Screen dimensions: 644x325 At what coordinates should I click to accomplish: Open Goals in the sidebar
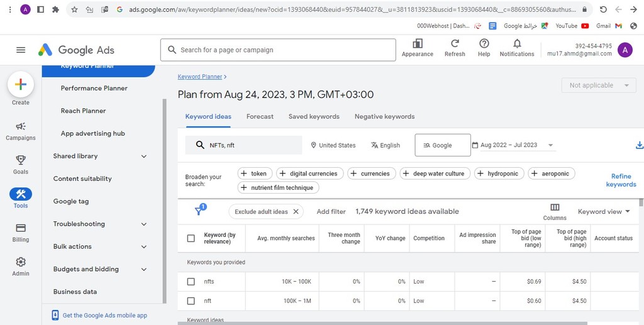21,165
